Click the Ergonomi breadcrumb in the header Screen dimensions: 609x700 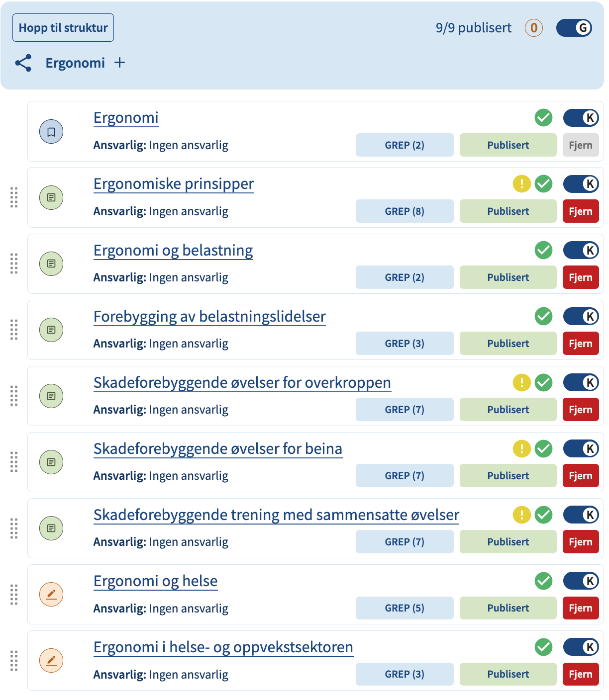pos(75,63)
